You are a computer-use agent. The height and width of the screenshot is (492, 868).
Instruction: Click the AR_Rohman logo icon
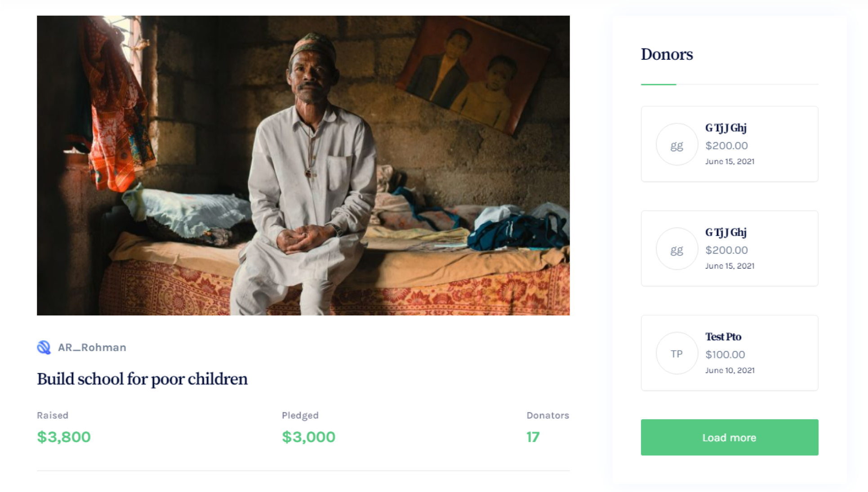pyautogui.click(x=44, y=347)
